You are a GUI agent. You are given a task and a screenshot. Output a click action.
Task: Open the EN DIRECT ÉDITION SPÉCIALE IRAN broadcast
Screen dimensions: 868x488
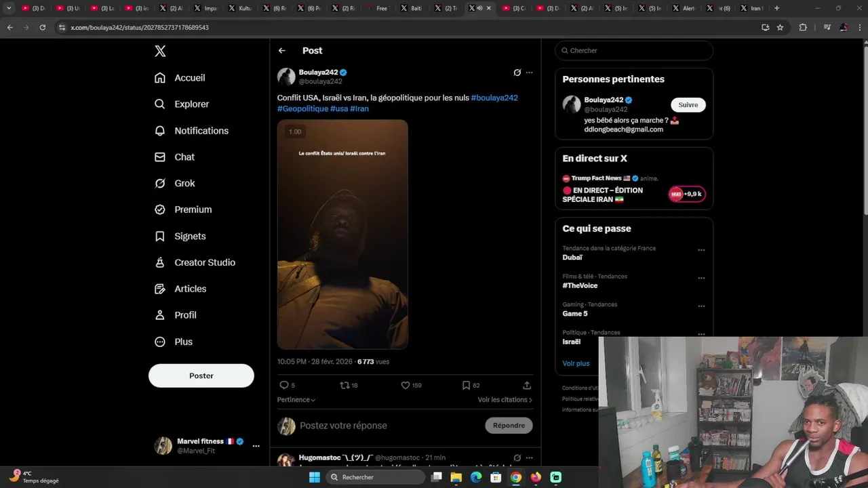click(x=603, y=195)
